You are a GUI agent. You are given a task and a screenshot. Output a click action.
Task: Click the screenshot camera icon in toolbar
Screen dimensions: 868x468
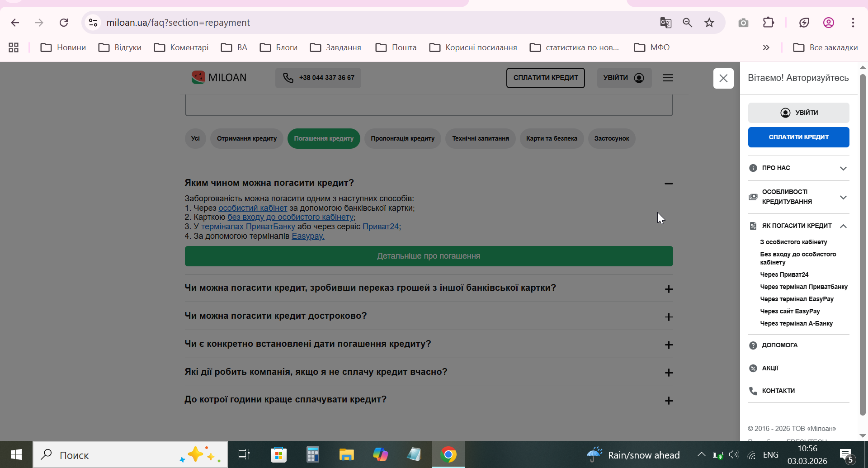click(x=743, y=23)
